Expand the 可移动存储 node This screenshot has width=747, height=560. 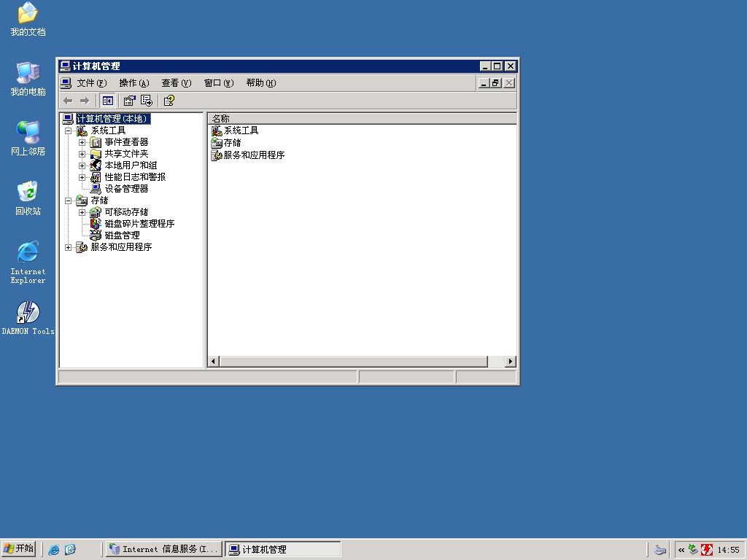[82, 212]
